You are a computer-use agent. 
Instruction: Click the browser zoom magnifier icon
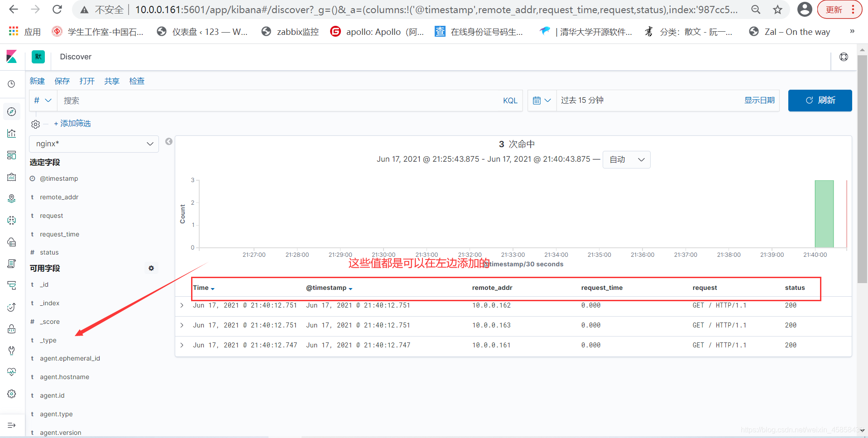pos(756,10)
